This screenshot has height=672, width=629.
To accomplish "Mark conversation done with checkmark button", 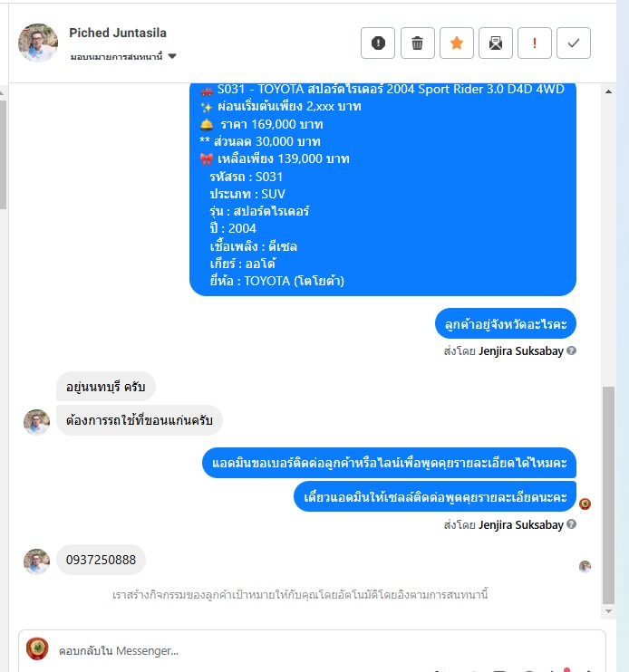I will pos(574,43).
